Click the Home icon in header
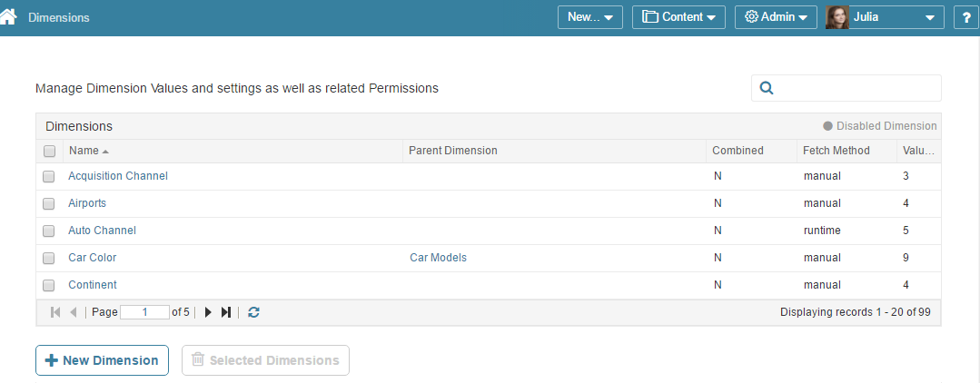980x383 pixels. [9, 16]
